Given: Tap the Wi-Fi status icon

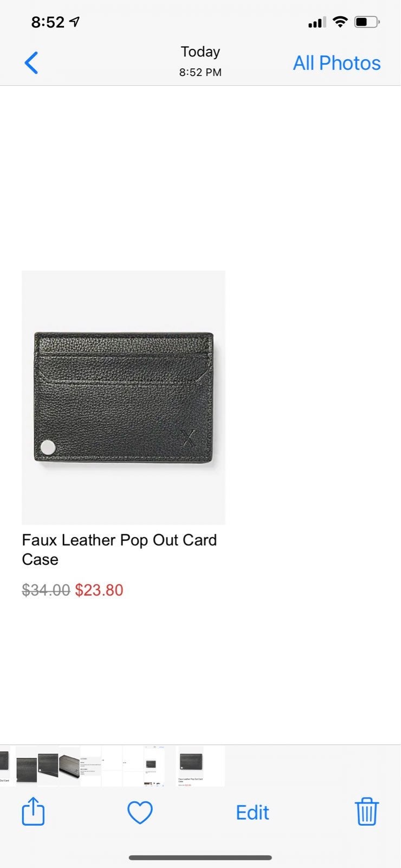Looking at the screenshot, I should (340, 22).
